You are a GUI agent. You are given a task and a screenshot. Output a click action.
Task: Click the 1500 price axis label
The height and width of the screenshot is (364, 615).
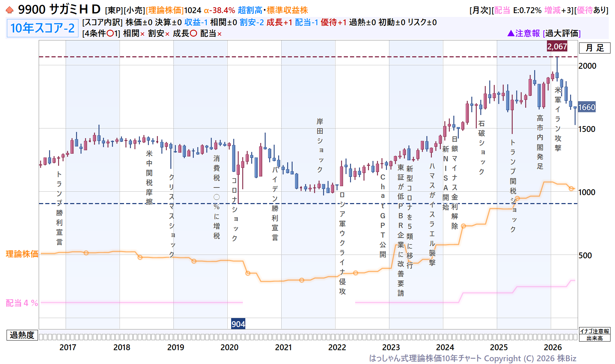tap(587, 129)
